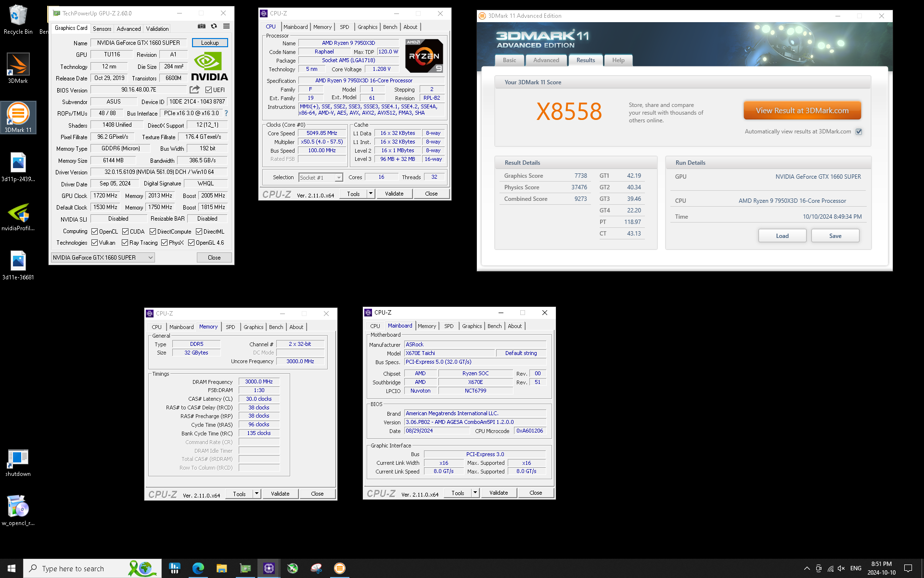Screen dimensions: 924x578
Task: Click the Bus Interface question mark icon
Action: coord(226,113)
